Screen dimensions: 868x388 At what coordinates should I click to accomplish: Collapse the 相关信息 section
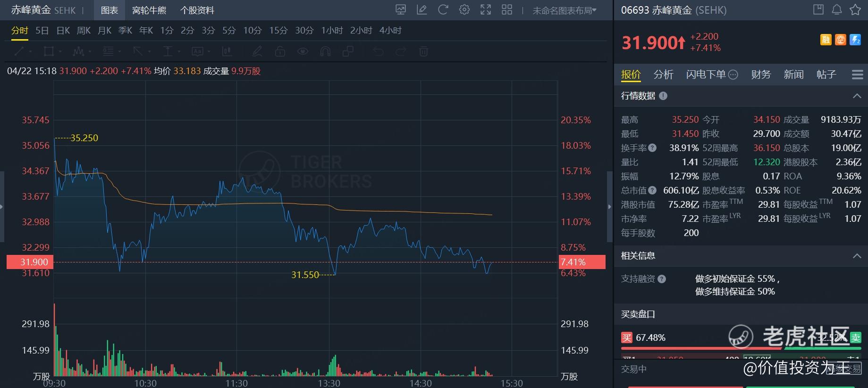click(x=857, y=256)
